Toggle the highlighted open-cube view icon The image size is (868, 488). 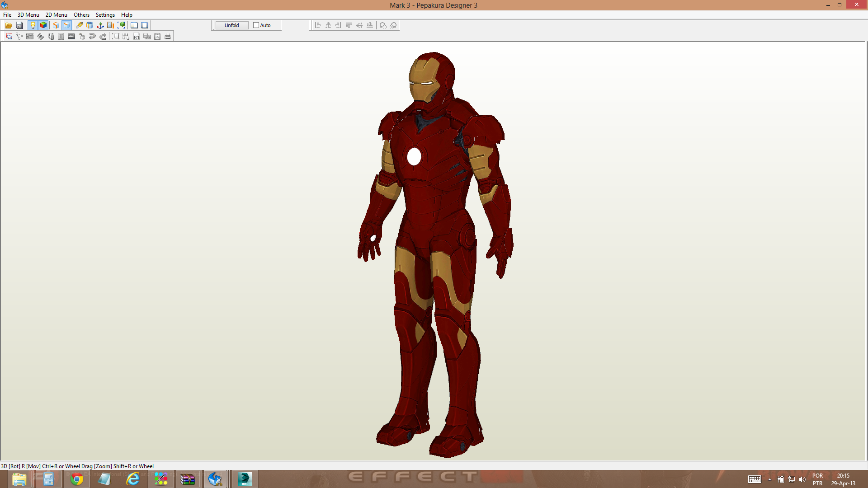coord(67,25)
